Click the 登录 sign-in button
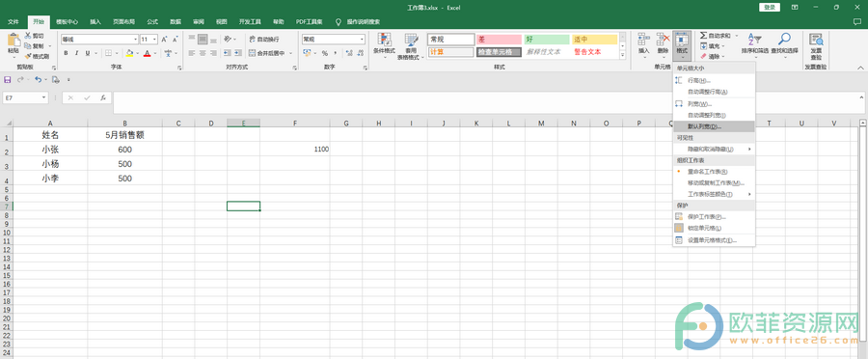Viewport: 868px width, 359px height. tap(770, 7)
